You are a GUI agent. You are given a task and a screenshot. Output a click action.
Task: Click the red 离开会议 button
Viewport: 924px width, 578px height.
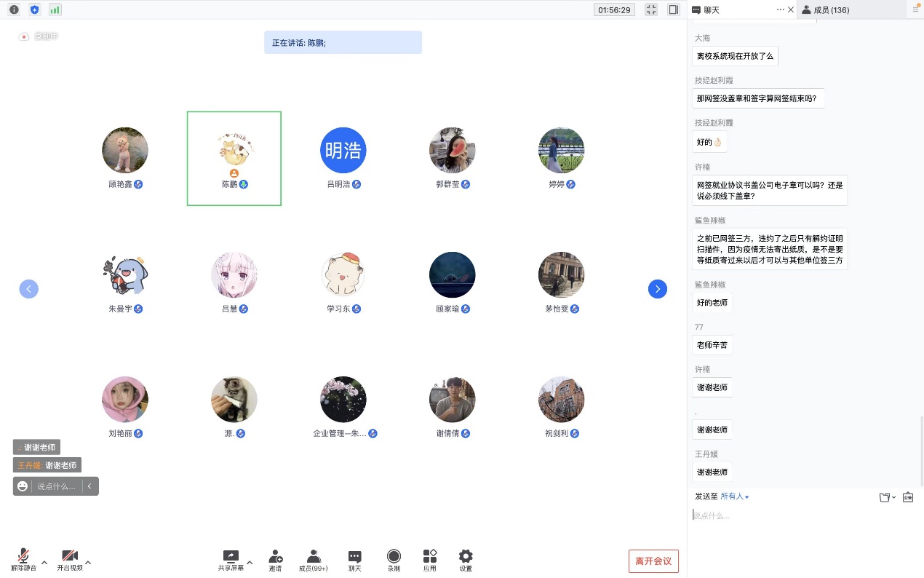tap(653, 561)
